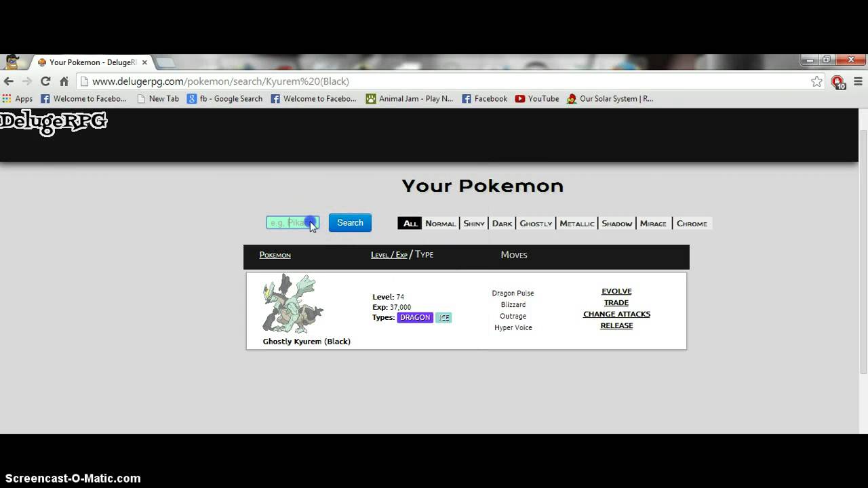Viewport: 868px width, 488px height.
Task: Open Change Attacks for Kyurem
Action: [616, 314]
